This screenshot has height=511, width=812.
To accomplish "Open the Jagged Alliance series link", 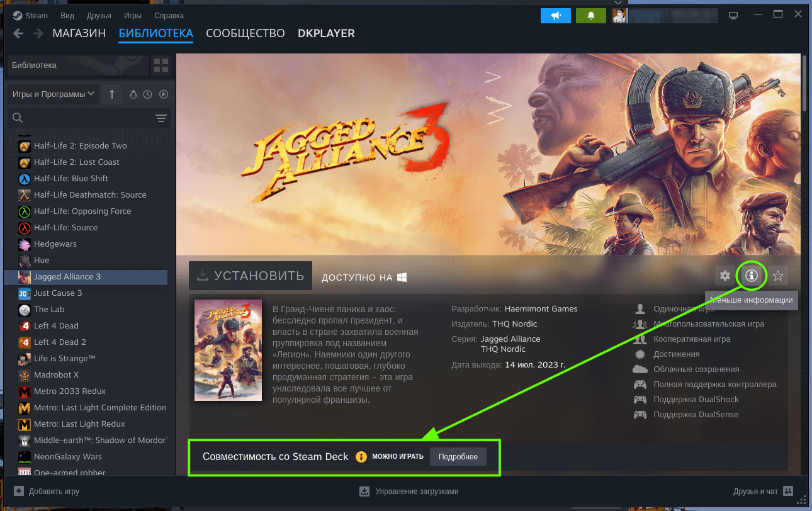I will click(510, 339).
